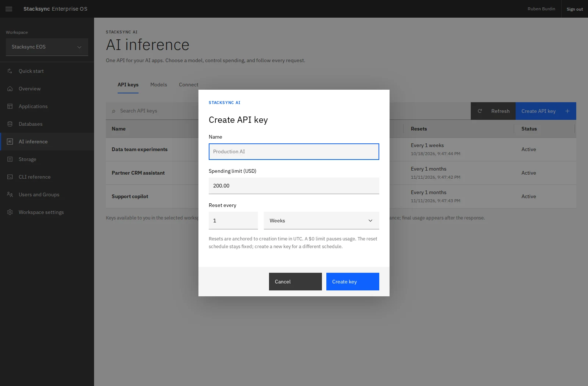Click the Overview home icon
Viewport: 588px width, 386px height.
pos(10,89)
